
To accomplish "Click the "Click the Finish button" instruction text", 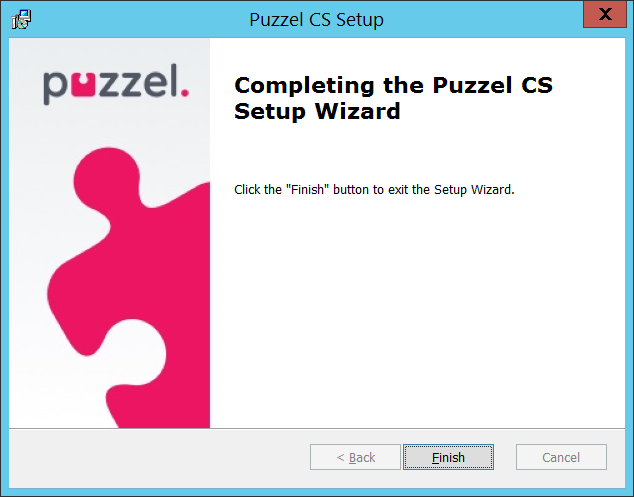I will pos(373,189).
